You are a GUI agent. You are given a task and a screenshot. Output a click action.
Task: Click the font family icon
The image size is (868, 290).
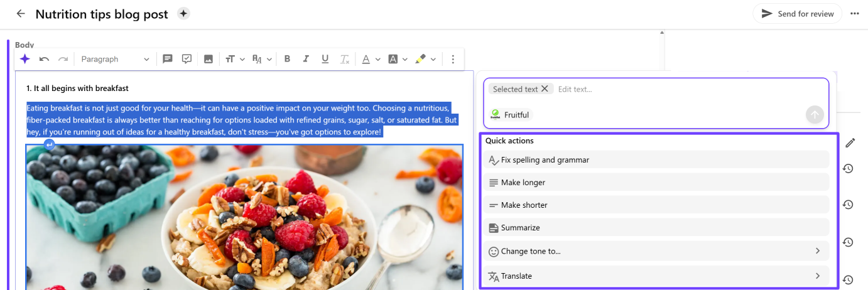pos(257,59)
